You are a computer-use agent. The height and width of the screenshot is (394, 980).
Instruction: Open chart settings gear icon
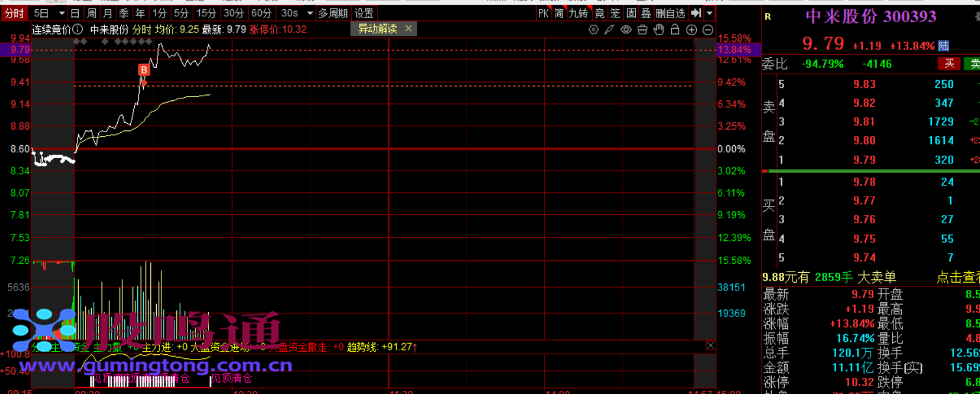pos(593,29)
